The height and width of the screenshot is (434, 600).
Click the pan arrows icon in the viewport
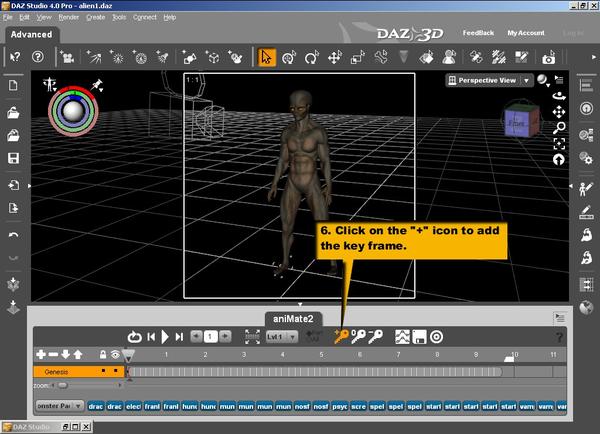click(559, 112)
